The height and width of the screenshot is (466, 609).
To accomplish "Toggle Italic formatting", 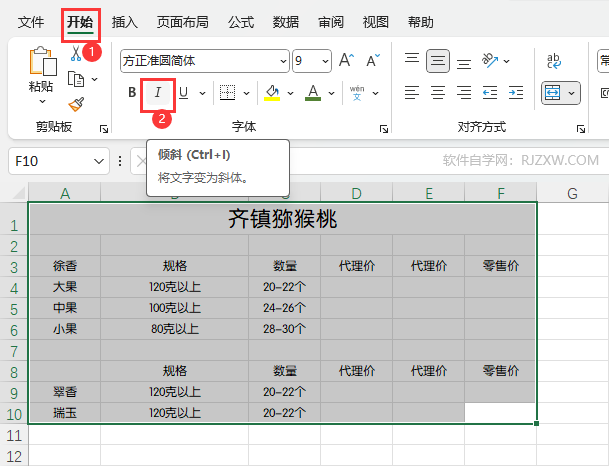I will pos(158,92).
